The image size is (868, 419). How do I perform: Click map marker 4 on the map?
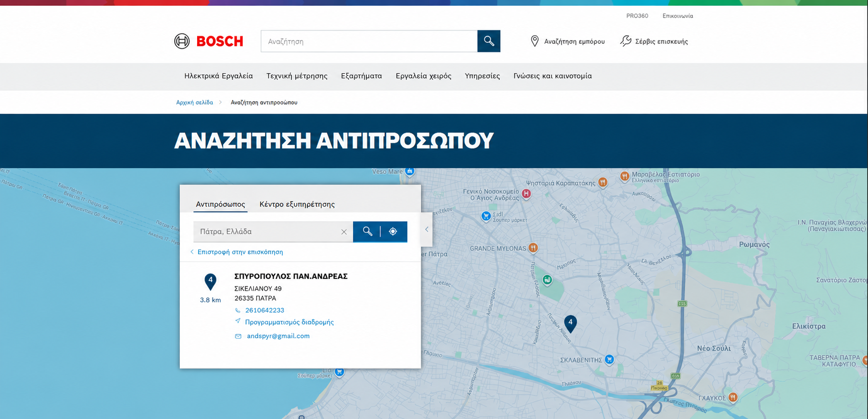[570, 324]
